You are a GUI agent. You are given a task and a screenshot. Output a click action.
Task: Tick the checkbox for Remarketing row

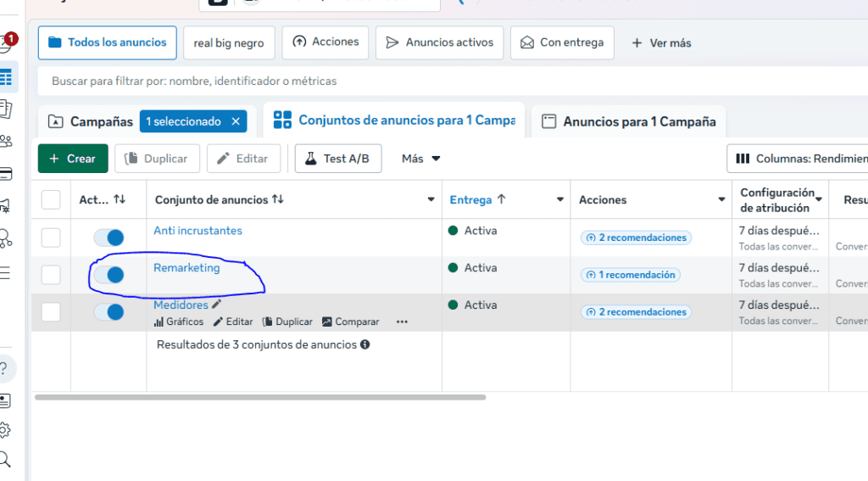pos(51,275)
